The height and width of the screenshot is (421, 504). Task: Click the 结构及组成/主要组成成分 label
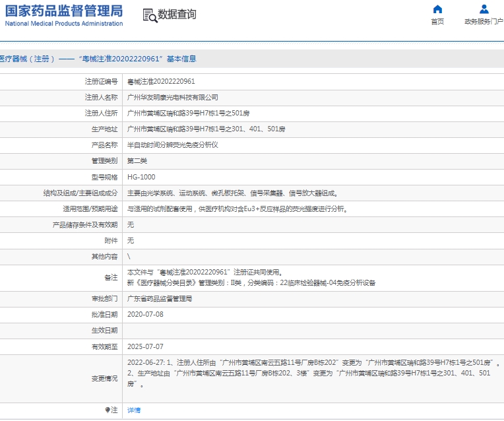click(80, 193)
